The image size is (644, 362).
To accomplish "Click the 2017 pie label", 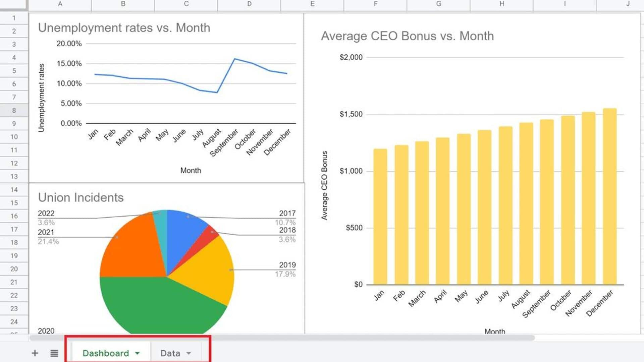I will pos(287,213).
